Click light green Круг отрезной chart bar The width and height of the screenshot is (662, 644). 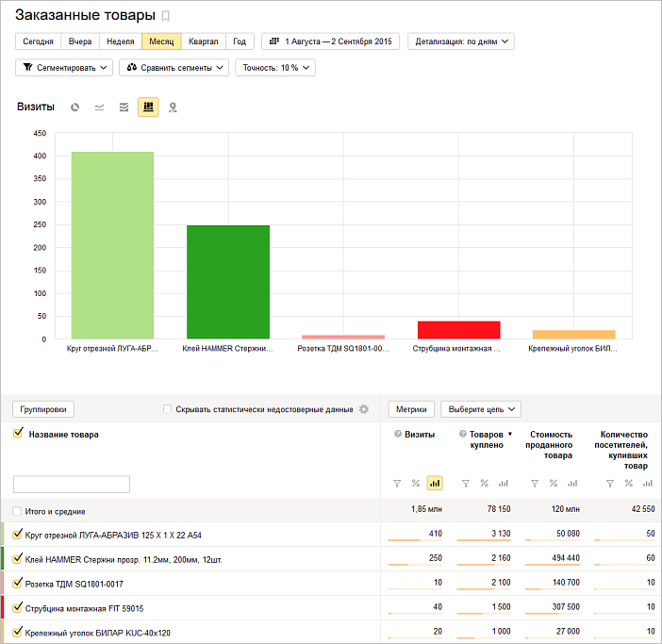(112, 245)
